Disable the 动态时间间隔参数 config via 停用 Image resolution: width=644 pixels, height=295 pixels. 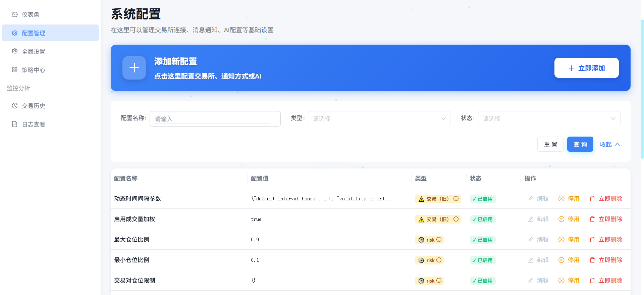coord(569,199)
